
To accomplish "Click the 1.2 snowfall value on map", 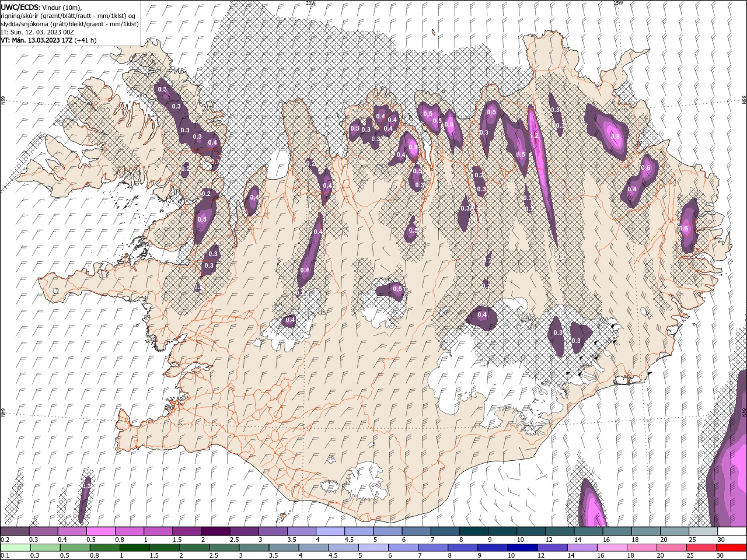I will [x=533, y=135].
